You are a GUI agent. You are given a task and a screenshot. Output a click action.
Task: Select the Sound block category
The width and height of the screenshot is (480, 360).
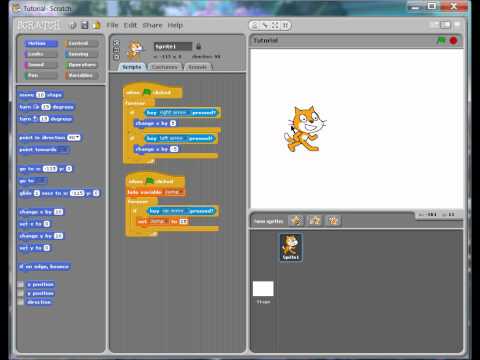point(40,65)
